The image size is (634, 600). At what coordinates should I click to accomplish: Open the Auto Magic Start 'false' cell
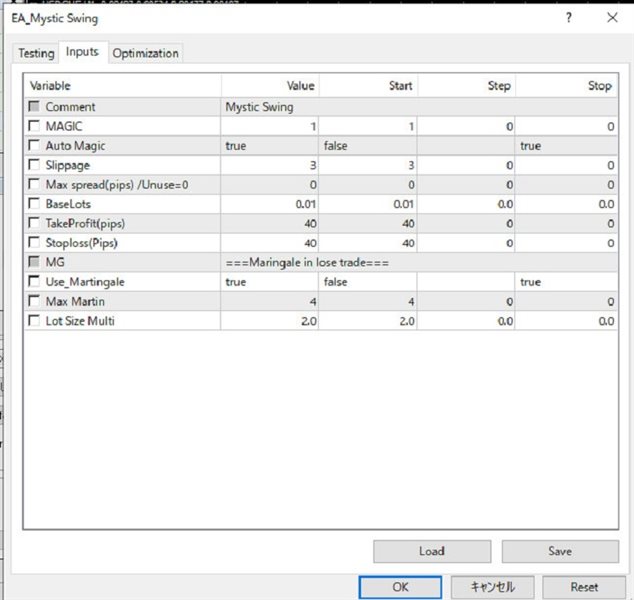click(x=368, y=146)
